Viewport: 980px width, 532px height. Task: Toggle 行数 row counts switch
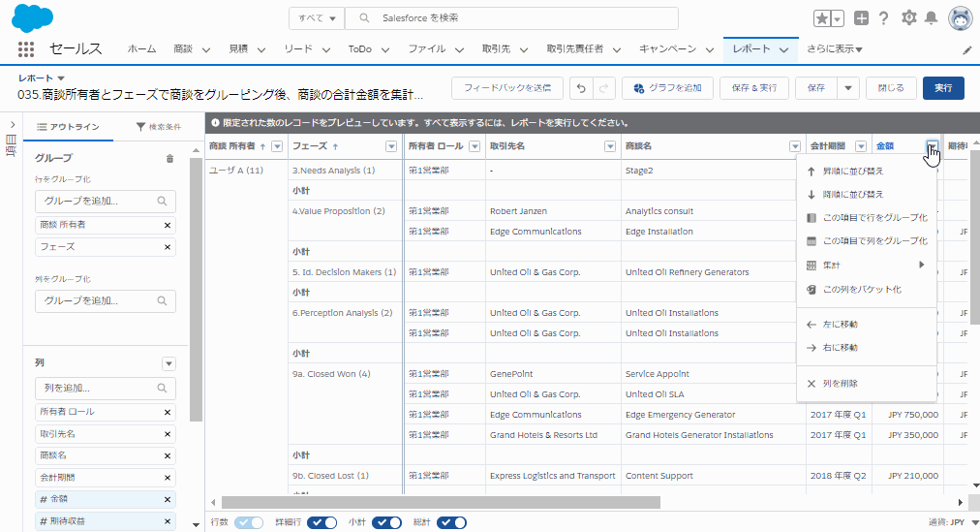pos(249,522)
